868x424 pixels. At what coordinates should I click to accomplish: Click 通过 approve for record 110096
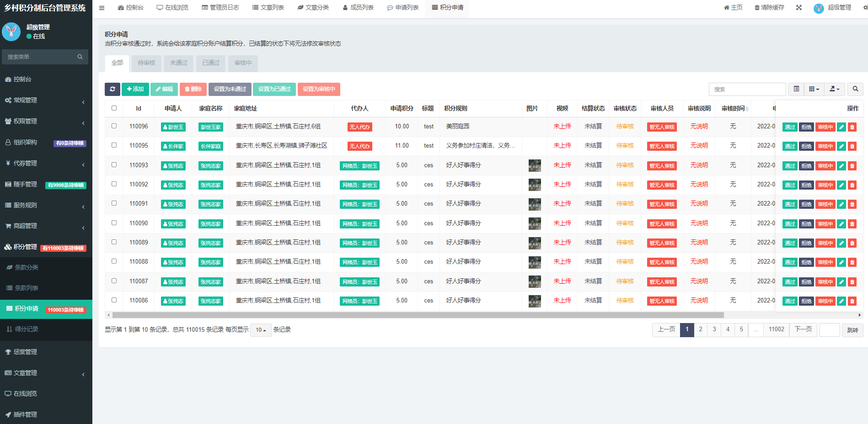pos(790,127)
